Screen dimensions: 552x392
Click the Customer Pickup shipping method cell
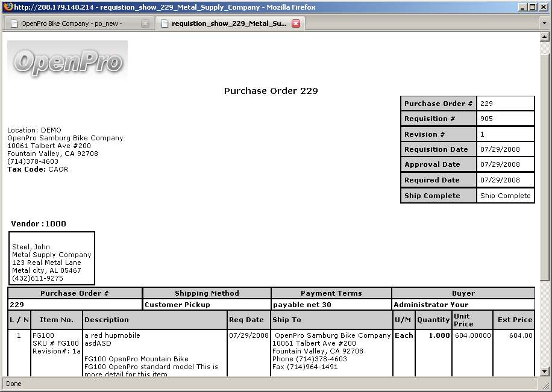177,305
